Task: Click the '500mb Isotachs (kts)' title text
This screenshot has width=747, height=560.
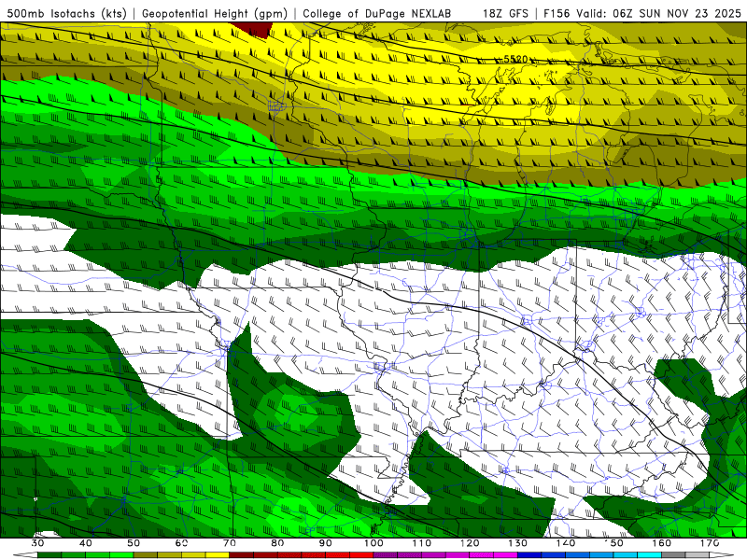Action: [67, 14]
